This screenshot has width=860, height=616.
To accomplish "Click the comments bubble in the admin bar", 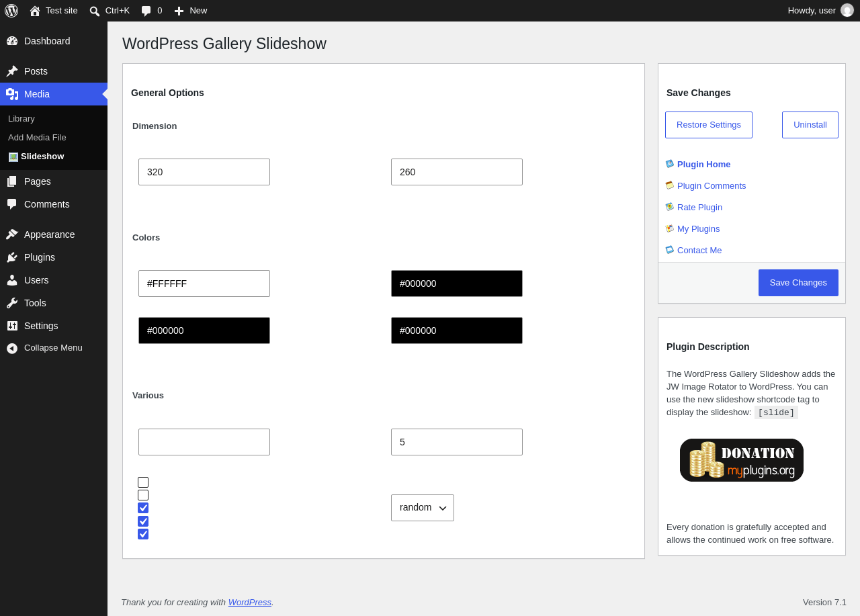I will 146,11.
